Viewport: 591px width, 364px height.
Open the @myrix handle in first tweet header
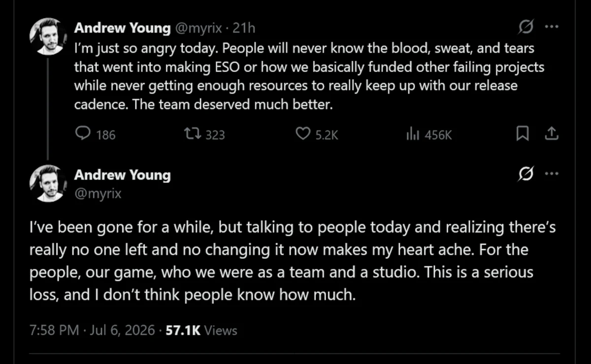(x=197, y=29)
